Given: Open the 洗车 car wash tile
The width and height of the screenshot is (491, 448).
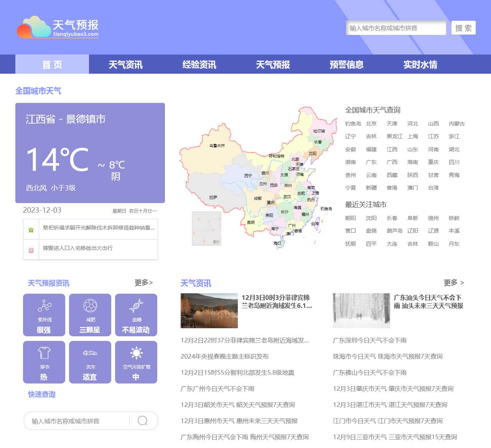Looking at the screenshot, I should pos(90,362).
